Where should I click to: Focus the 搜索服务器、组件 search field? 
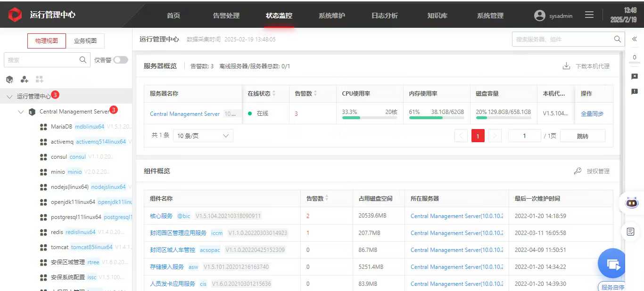(568, 39)
